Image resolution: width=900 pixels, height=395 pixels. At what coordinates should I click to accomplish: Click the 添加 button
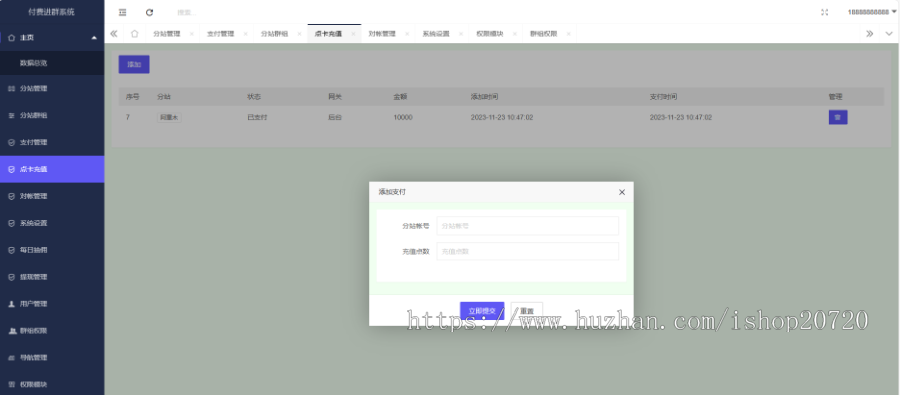click(134, 64)
